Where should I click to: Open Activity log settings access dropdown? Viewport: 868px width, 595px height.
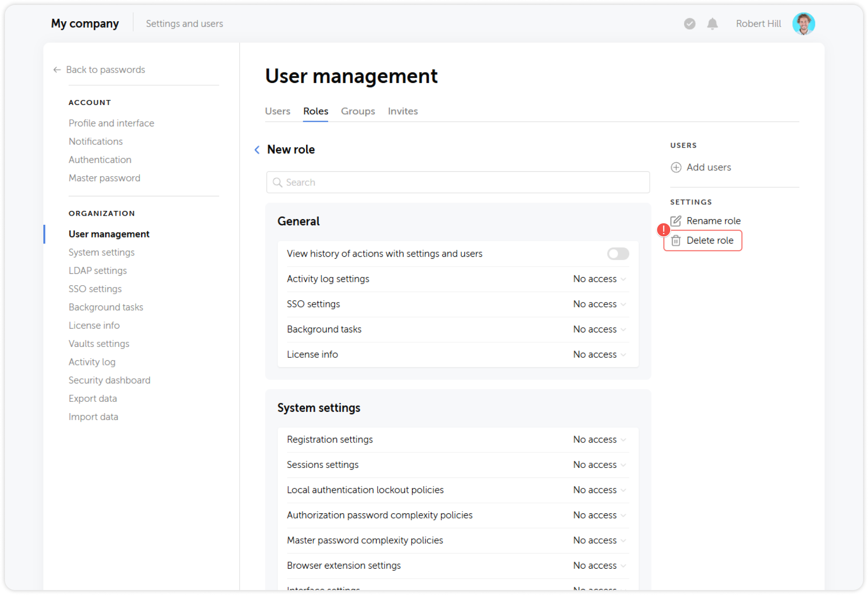tap(599, 279)
